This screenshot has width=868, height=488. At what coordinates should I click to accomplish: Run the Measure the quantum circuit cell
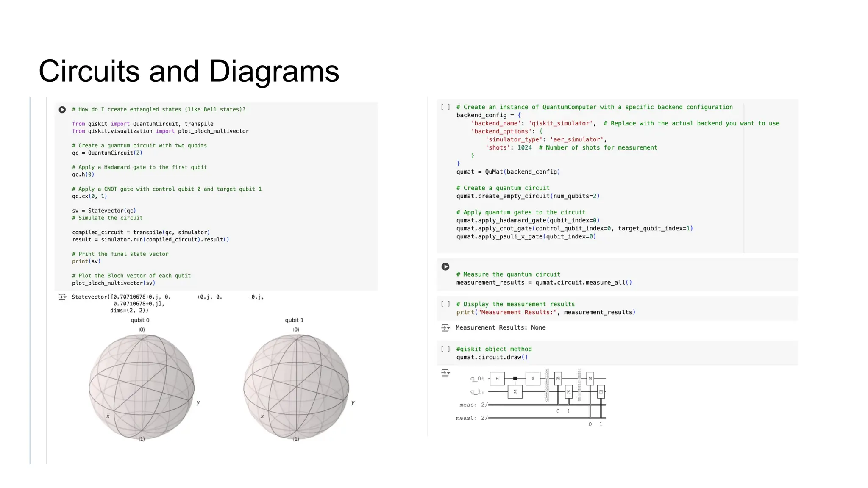click(x=445, y=266)
